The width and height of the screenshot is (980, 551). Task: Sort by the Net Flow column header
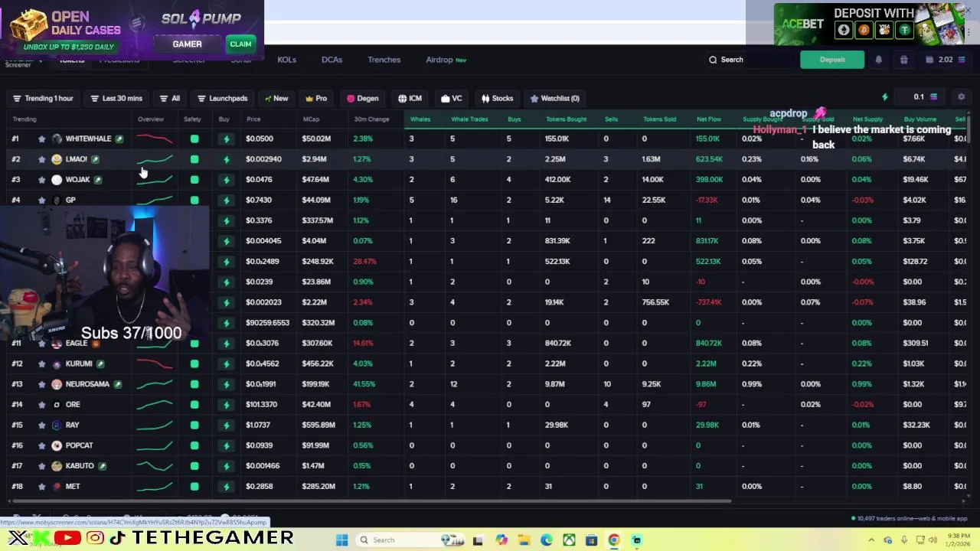point(708,119)
